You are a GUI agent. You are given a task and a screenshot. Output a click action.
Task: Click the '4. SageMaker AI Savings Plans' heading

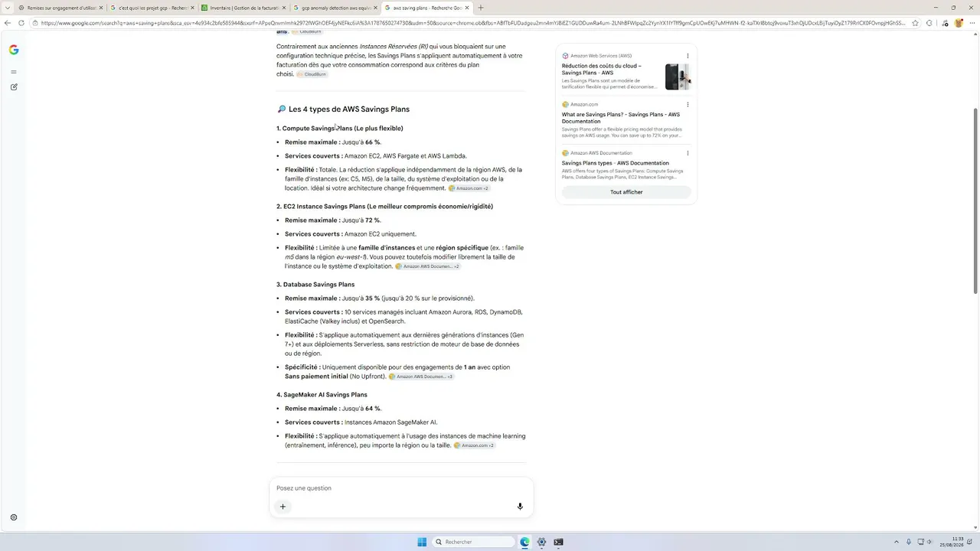(x=322, y=395)
